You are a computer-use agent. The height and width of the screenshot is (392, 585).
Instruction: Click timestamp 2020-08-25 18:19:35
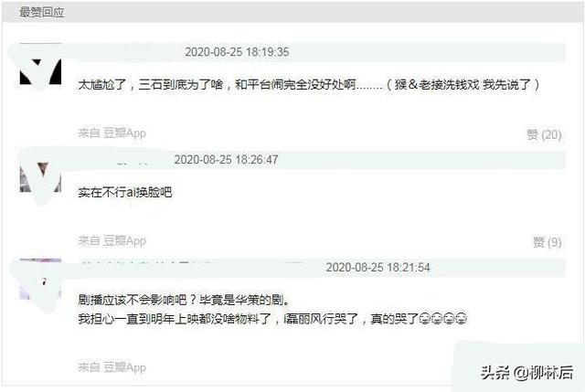coord(237,52)
